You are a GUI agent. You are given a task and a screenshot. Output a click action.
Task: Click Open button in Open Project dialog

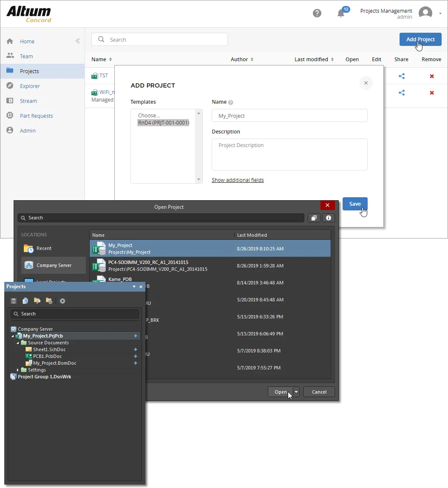point(280,392)
